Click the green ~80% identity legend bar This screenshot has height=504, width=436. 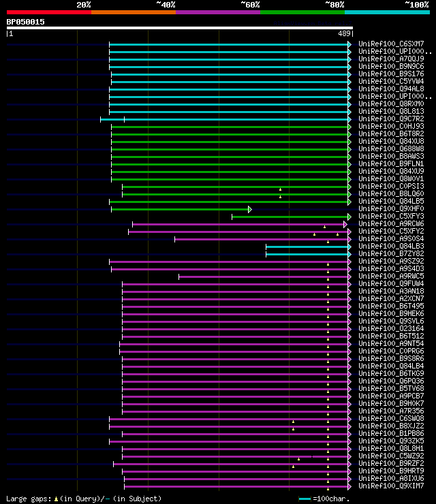(302, 12)
